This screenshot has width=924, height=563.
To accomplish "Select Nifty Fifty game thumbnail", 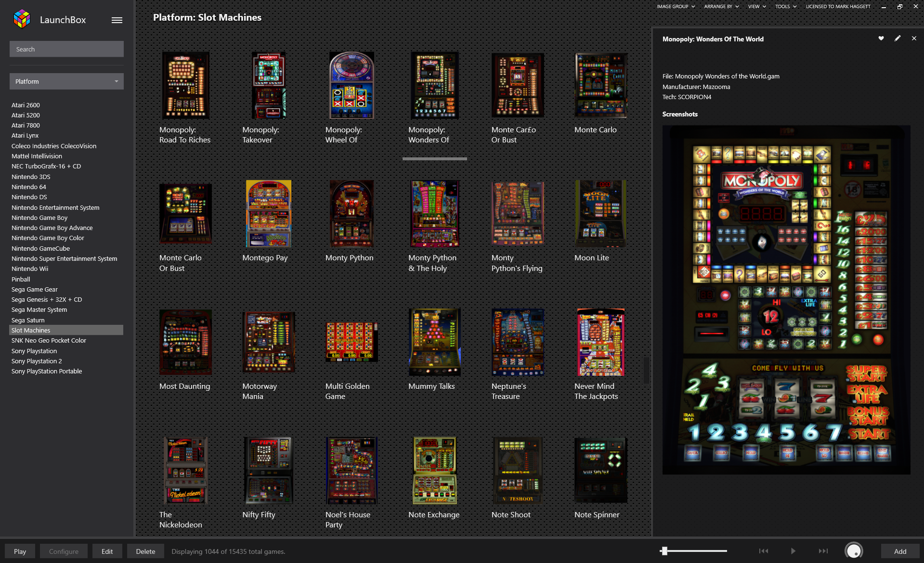I will click(x=269, y=471).
